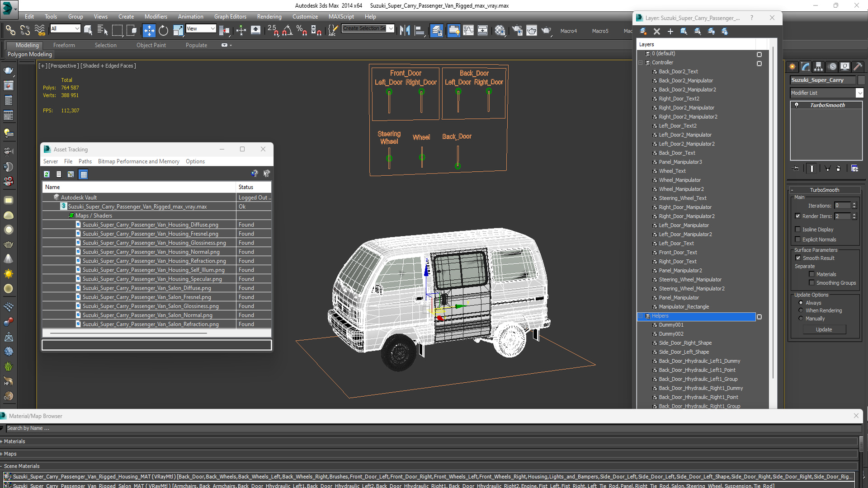Open Render Setup teapot icon
The image size is (868, 488).
tap(517, 30)
